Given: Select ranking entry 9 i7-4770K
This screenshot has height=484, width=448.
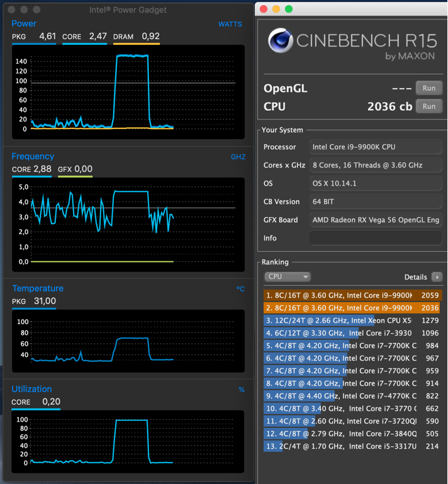Looking at the screenshot, I should 352,396.
